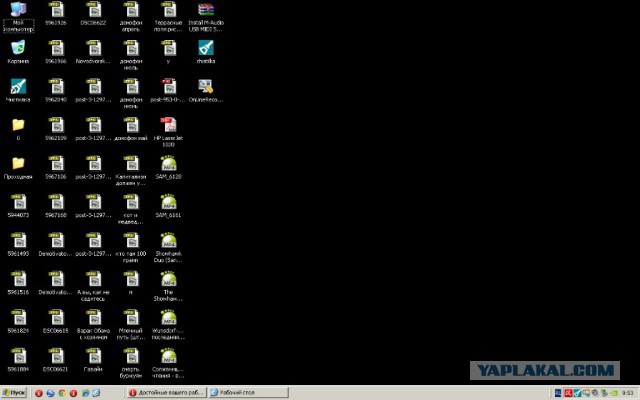Select the image file 5962109

coord(56,129)
